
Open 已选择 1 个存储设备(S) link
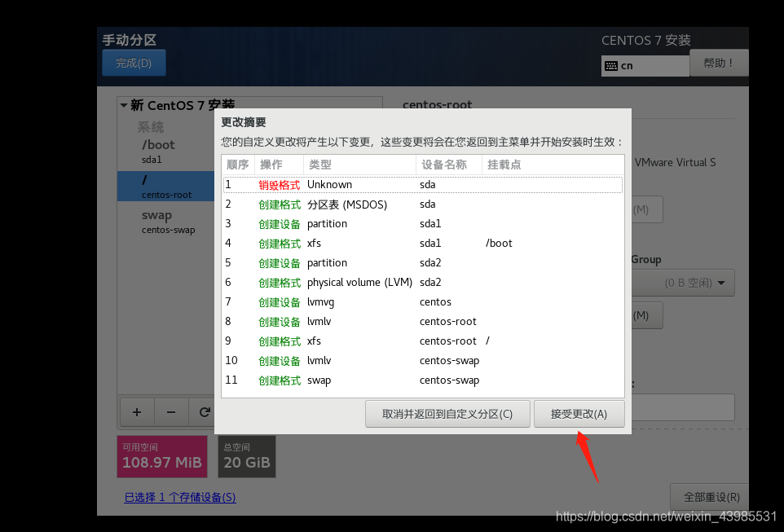click(180, 497)
